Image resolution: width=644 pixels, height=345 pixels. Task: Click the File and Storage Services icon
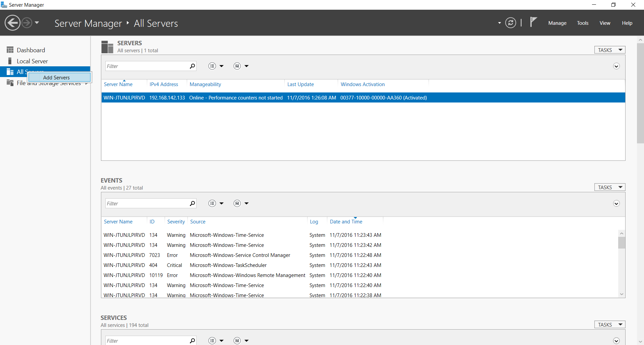10,83
